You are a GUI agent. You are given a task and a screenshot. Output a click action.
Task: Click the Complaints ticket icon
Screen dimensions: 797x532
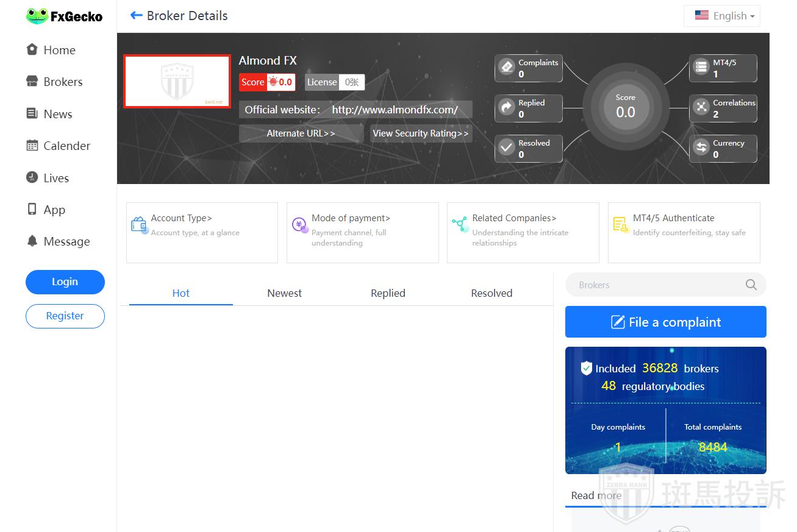point(507,67)
